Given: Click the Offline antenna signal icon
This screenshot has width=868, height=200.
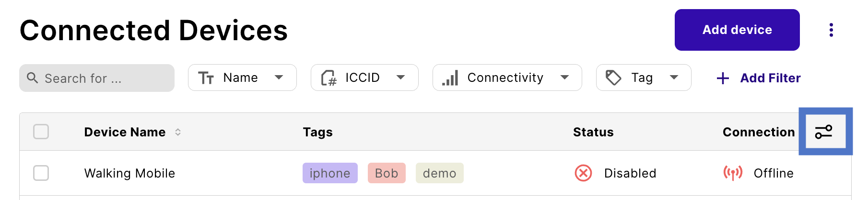Looking at the screenshot, I should click(733, 173).
